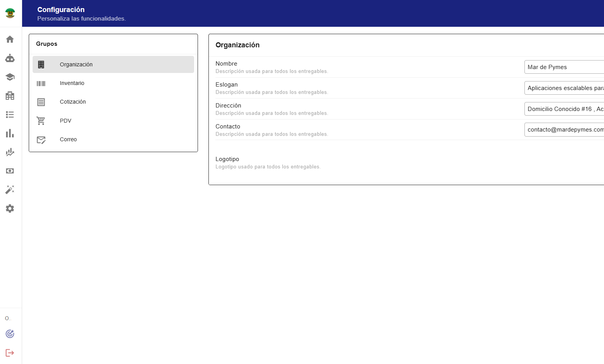Open the cash money icon in the sidebar

click(x=10, y=171)
